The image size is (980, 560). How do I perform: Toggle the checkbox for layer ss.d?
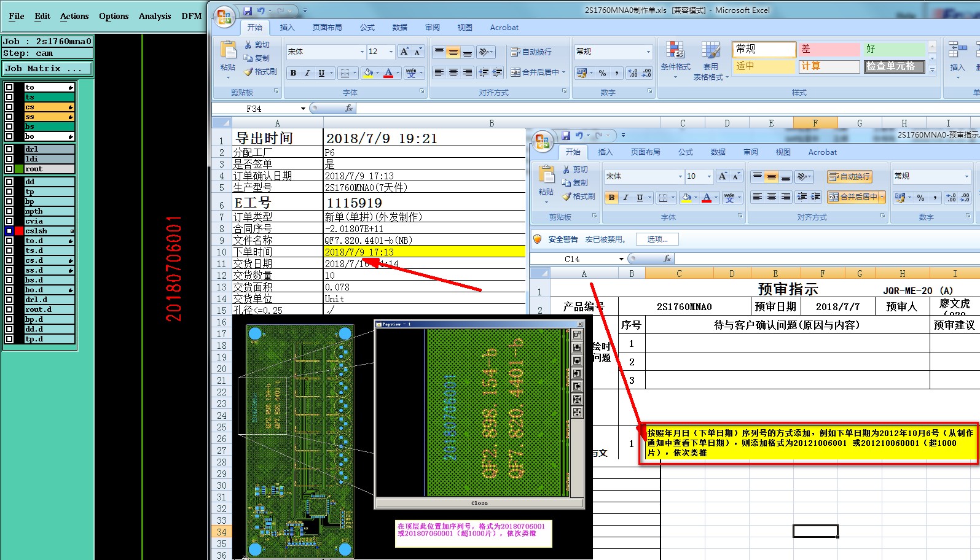click(x=9, y=270)
